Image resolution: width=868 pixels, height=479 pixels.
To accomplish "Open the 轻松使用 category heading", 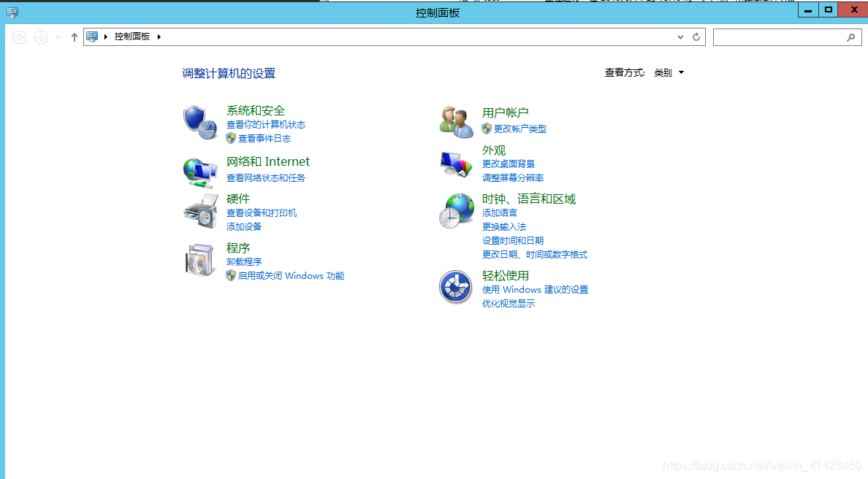I will click(x=506, y=275).
